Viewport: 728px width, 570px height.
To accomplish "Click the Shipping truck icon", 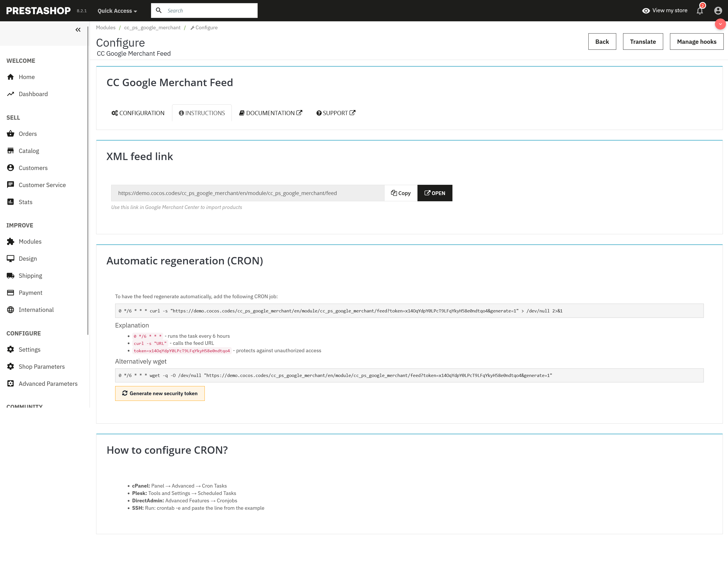I will click(11, 276).
